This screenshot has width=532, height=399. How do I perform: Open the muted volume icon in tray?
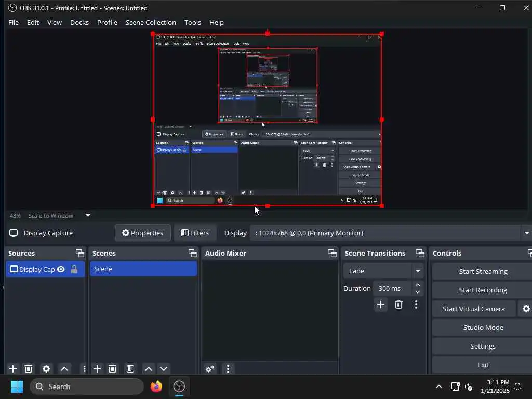coord(469,387)
